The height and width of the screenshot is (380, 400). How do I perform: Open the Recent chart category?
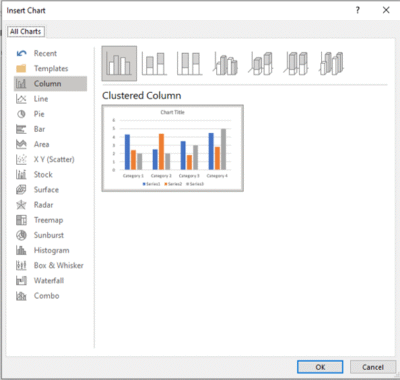(50, 53)
